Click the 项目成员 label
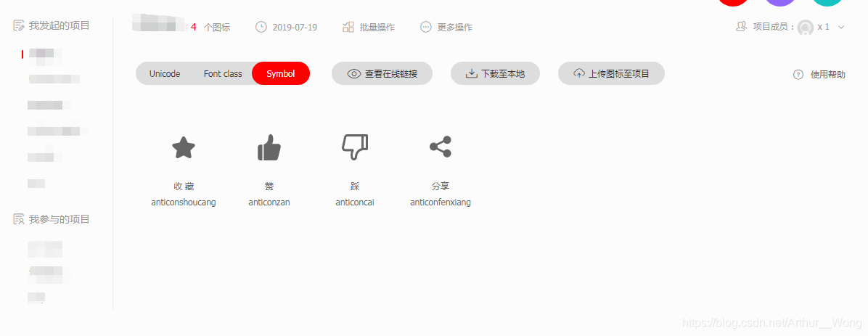The image size is (868, 336). [773, 27]
